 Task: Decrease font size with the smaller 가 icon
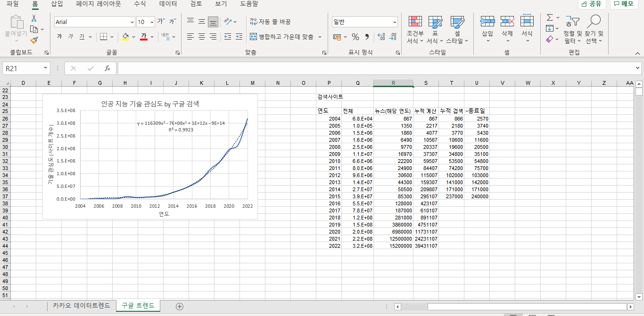pos(173,22)
